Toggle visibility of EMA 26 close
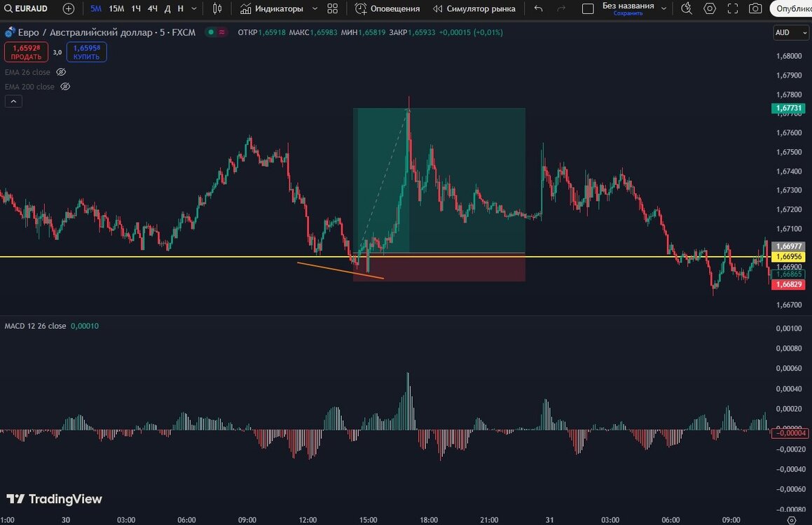 pos(61,72)
